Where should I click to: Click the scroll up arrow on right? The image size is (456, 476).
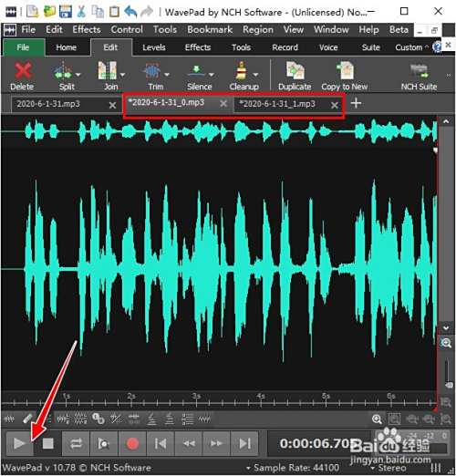446,121
